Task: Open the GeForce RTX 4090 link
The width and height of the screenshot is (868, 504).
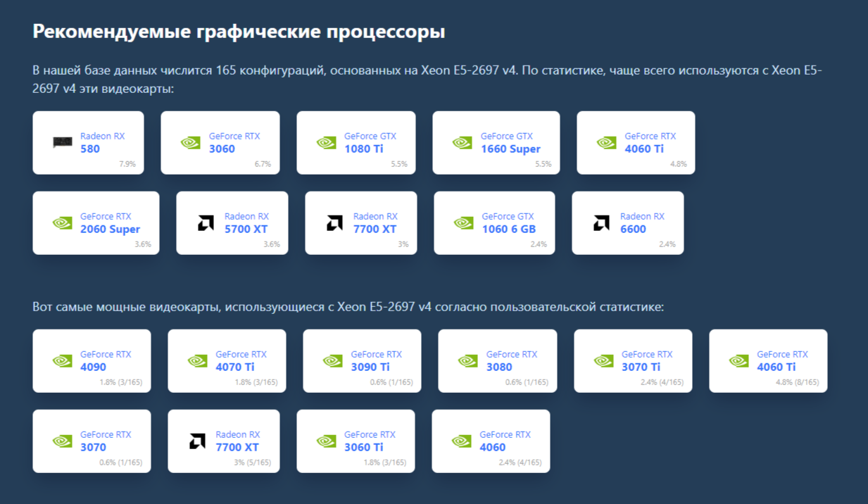Action: pyautogui.click(x=106, y=360)
